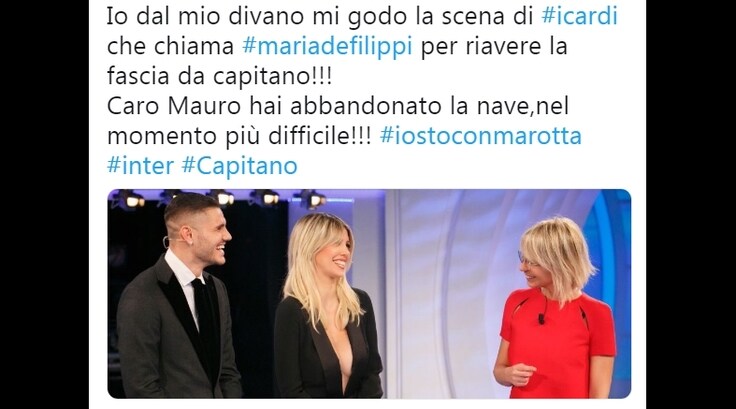Click the black margin right of tweet
Viewport: 736px width, 409px height.
coord(691,204)
